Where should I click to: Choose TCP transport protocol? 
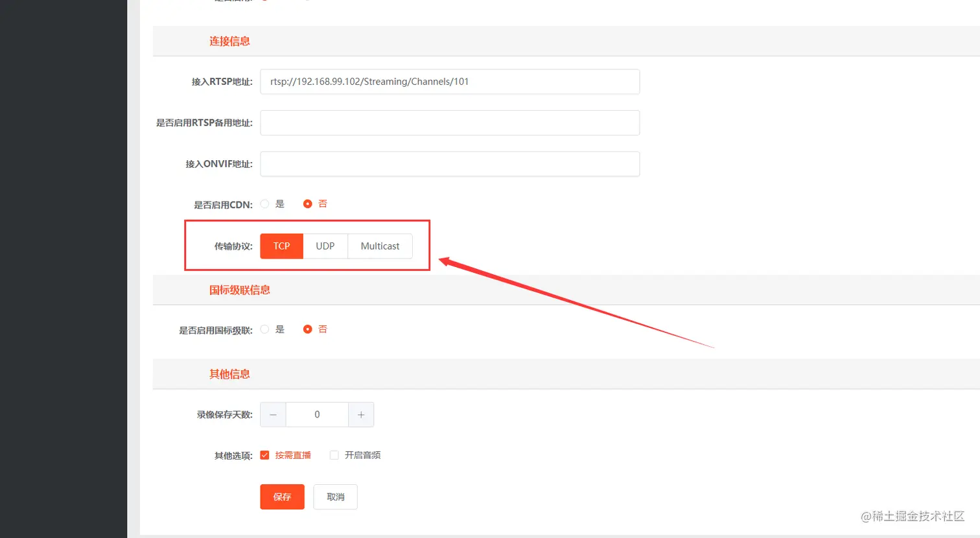click(282, 246)
